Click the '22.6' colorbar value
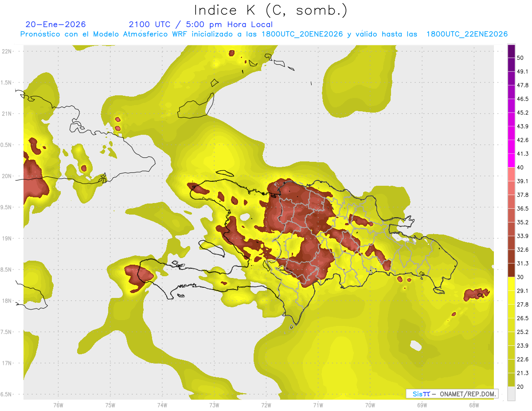This screenshot has width=532, height=411. 523,360
